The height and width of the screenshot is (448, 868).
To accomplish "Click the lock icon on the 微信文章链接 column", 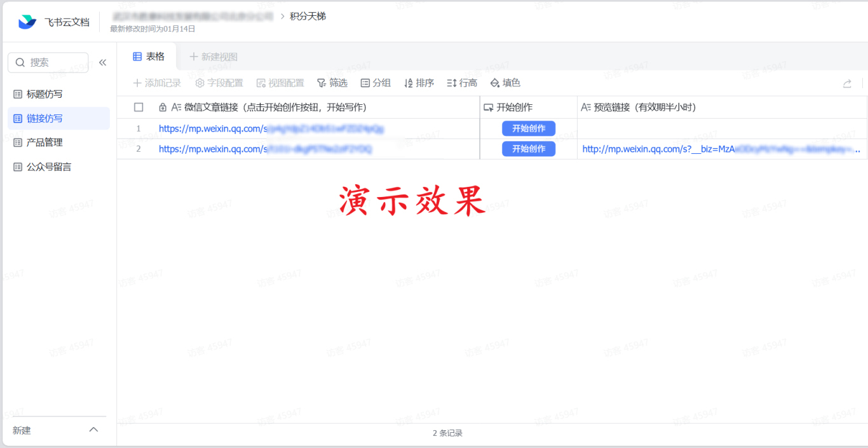I will point(164,107).
